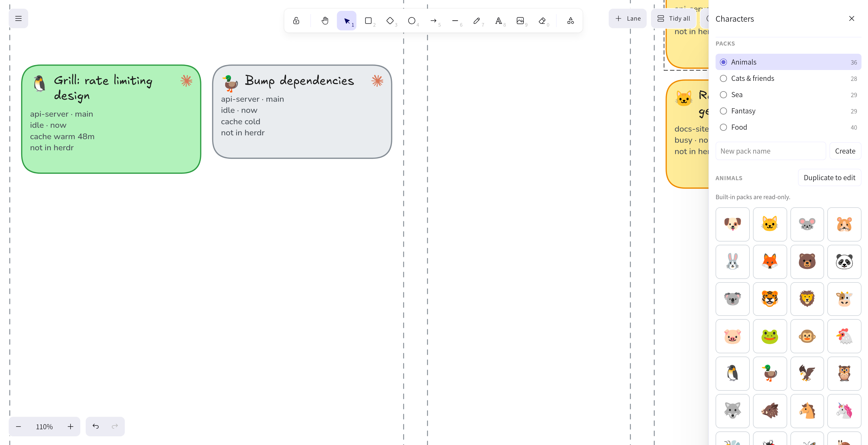Zoom out with the minus button

click(x=18, y=427)
